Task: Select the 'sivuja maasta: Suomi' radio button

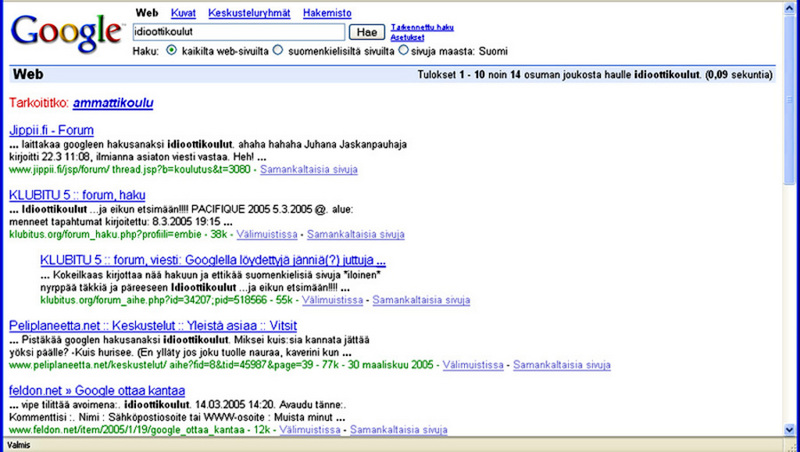Action: point(404,50)
